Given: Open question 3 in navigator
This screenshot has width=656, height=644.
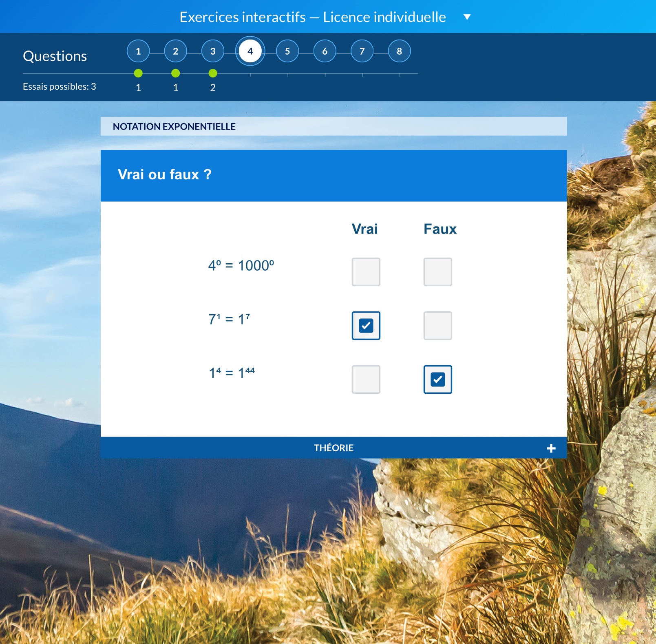Looking at the screenshot, I should pos(213,51).
